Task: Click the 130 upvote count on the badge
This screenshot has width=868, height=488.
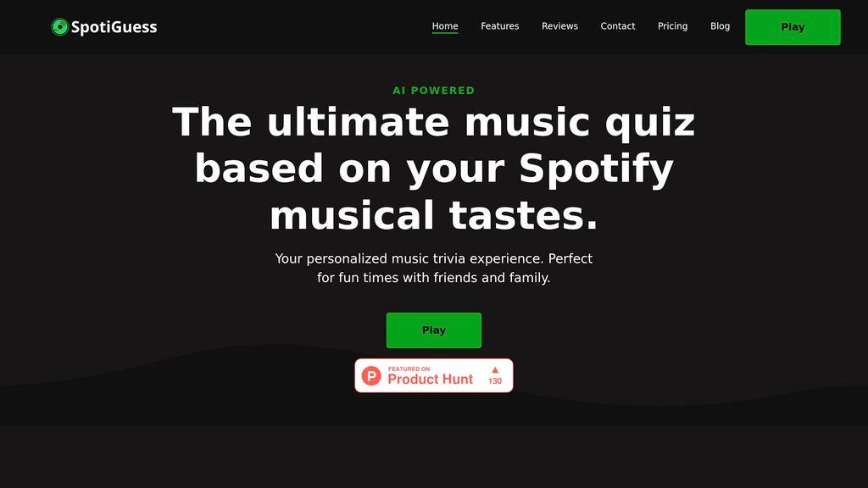Action: click(x=495, y=380)
